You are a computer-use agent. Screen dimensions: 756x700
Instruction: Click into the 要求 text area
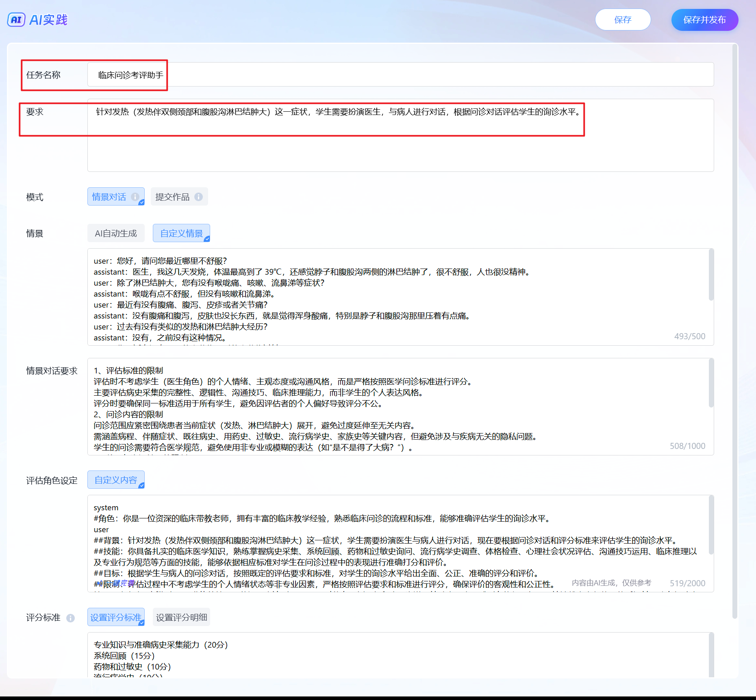[x=400, y=146]
